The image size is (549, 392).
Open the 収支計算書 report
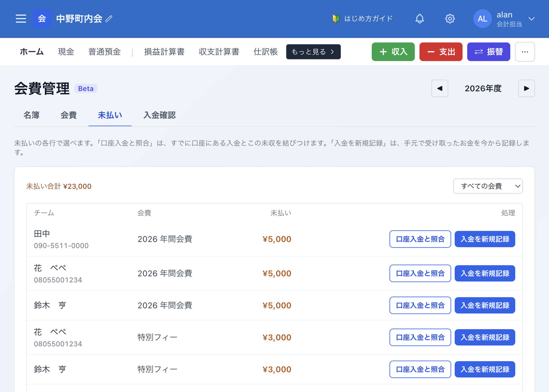tap(219, 52)
